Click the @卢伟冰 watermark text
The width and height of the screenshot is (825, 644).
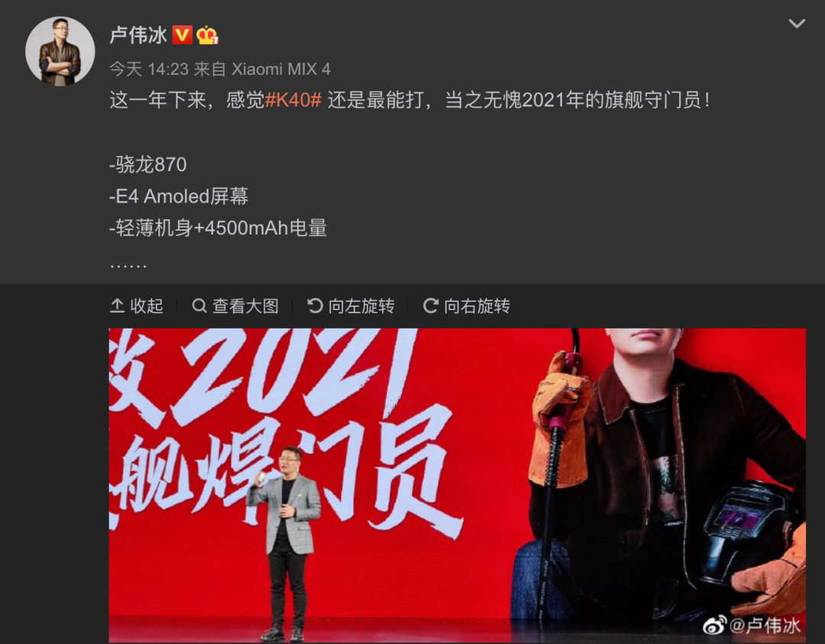765,626
